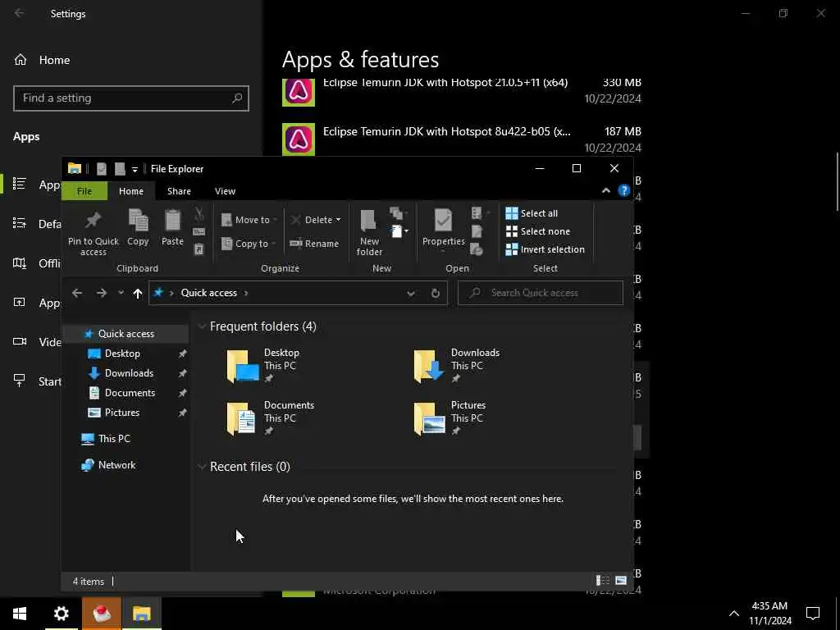Select Documents in the navigation pane

click(x=130, y=393)
